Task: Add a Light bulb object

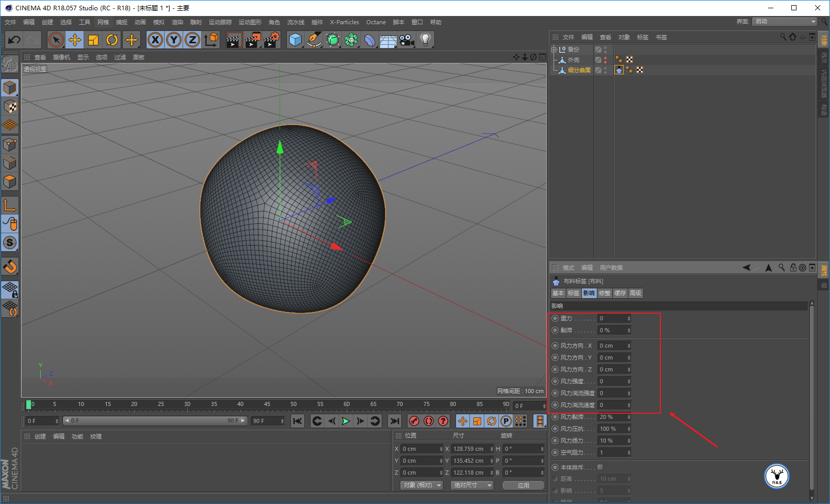Action: coord(425,40)
